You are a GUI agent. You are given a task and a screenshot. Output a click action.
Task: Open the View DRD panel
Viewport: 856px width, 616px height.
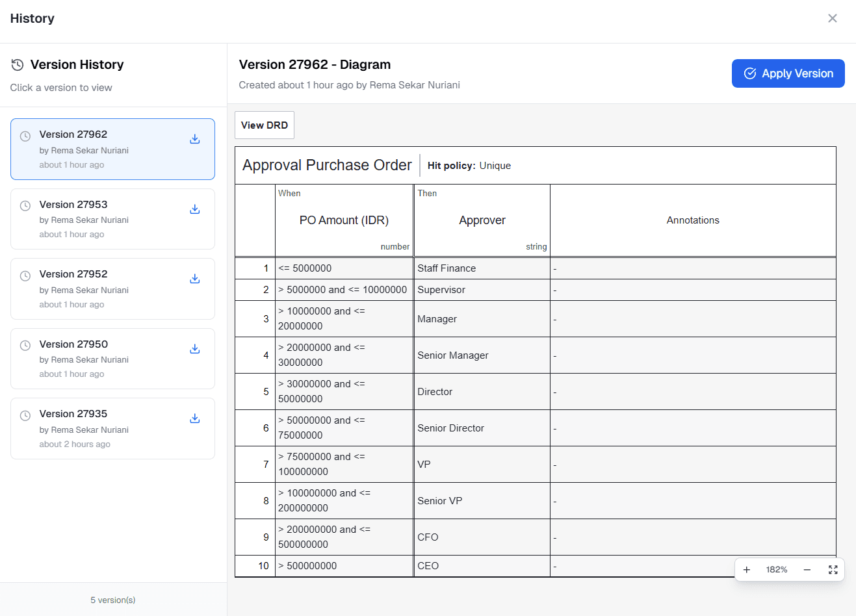(264, 125)
